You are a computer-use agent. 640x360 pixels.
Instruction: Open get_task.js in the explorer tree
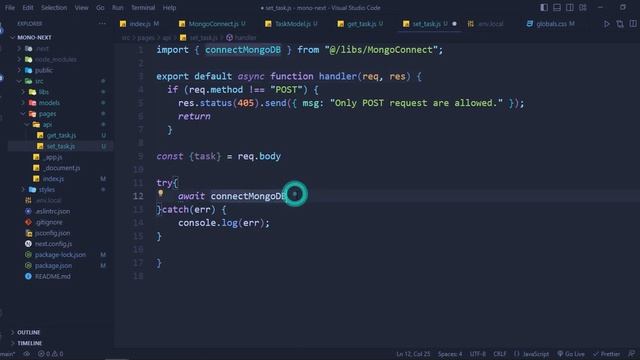click(x=61, y=136)
